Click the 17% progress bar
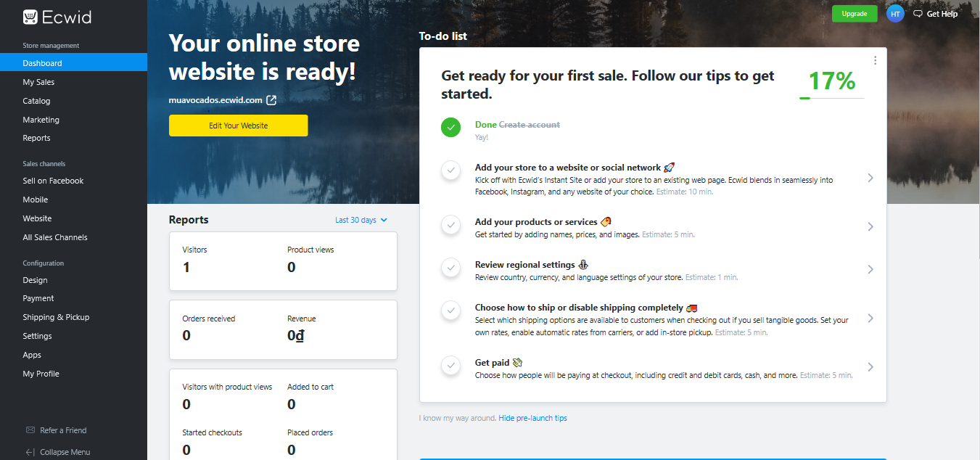The width and height of the screenshot is (980, 460). pos(831,98)
